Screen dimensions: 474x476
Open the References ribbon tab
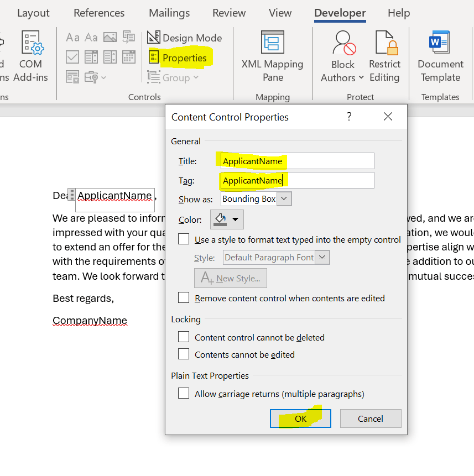point(99,13)
